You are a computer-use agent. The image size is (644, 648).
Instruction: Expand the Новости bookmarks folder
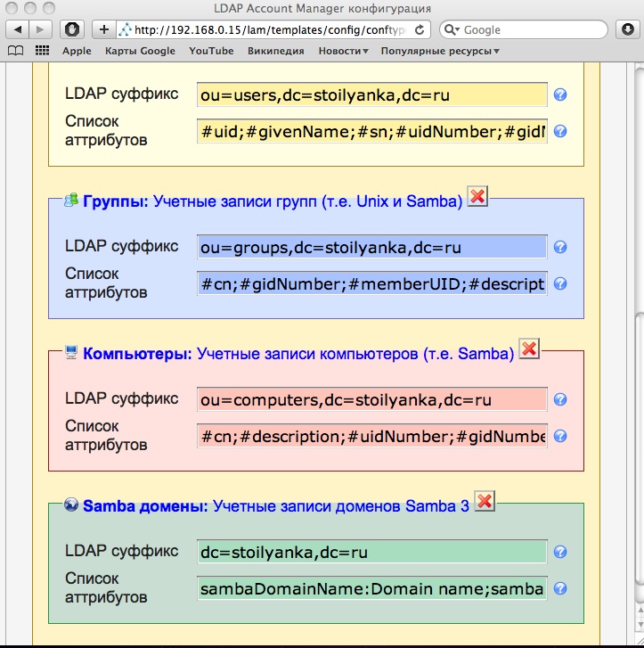[343, 51]
